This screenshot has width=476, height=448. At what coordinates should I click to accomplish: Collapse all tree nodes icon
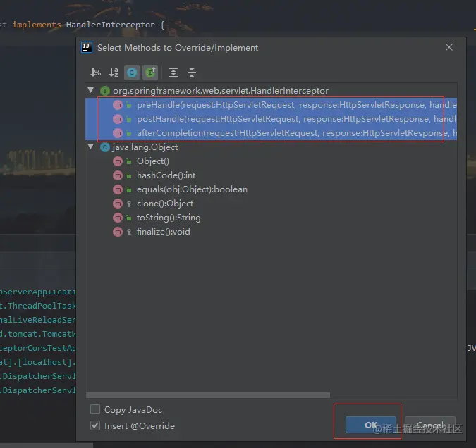pyautogui.click(x=192, y=73)
